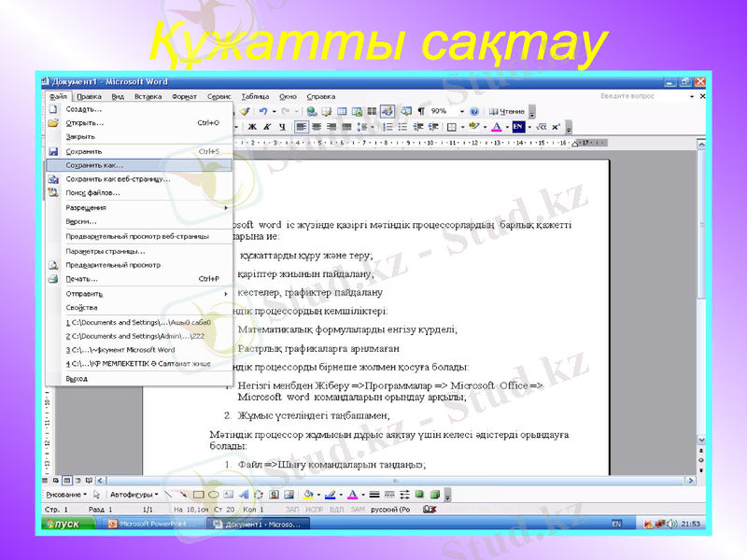The height and width of the screenshot is (560, 747).
Task: Click the Печать (Print) icon in File menu
Action: (x=52, y=278)
